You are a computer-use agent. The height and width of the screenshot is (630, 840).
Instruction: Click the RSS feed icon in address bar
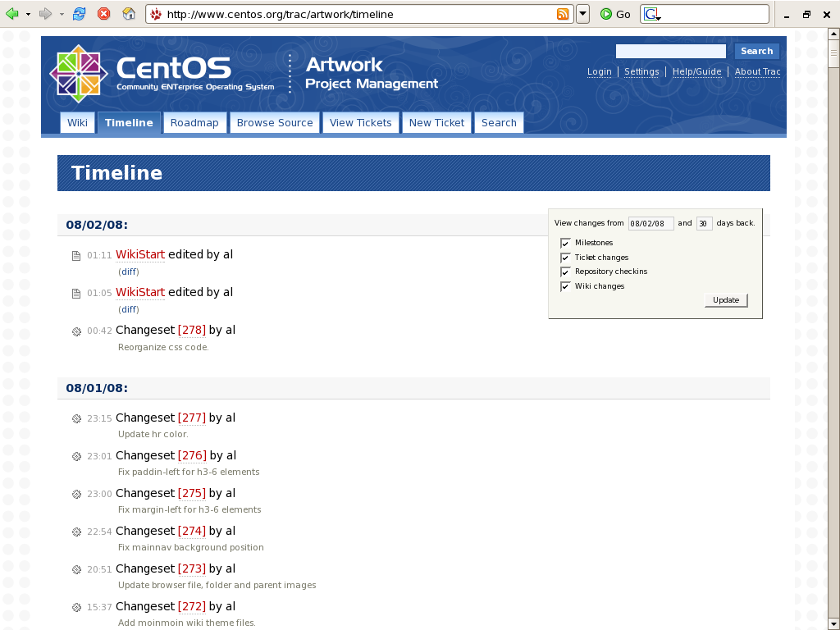(x=563, y=14)
